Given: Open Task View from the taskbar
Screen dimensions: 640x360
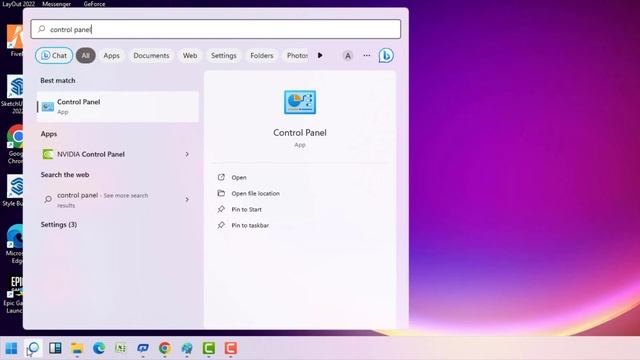Looking at the screenshot, I should 55,348.
